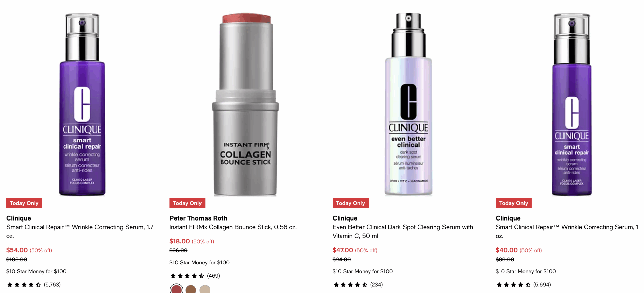Open the Clinique 1.7 oz serum product image
This screenshot has width=644, height=293.
pos(82,104)
